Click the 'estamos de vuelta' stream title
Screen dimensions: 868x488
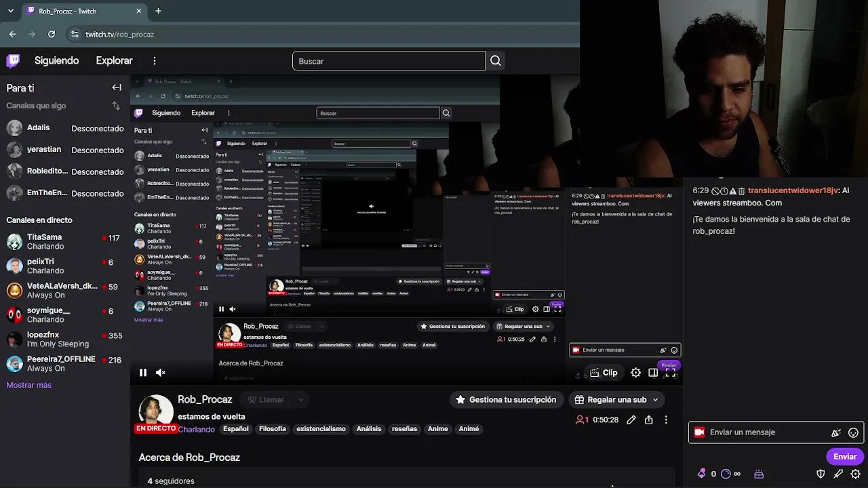212,417
